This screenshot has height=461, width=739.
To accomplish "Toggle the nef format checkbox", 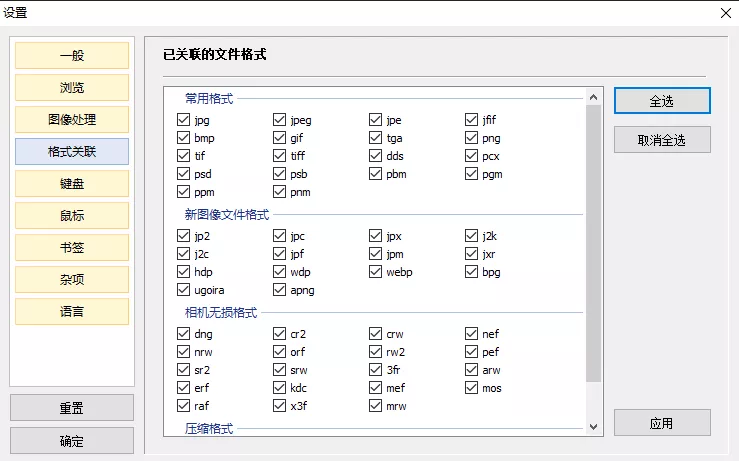I will (x=471, y=334).
